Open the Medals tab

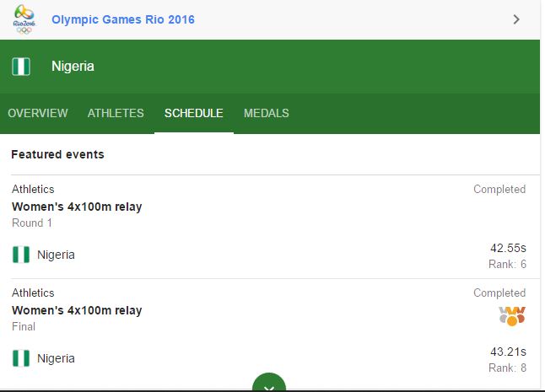(267, 113)
